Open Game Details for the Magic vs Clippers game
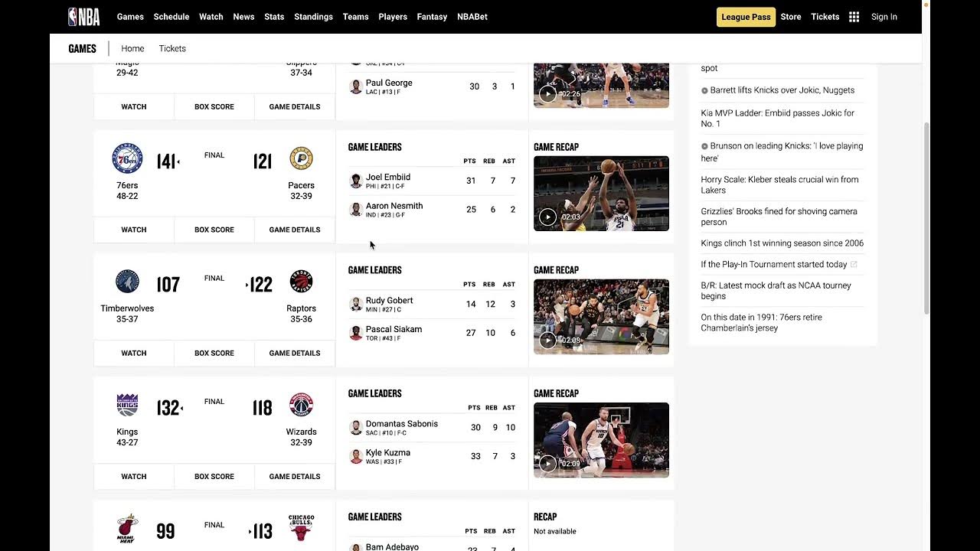The image size is (980, 551). pyautogui.click(x=295, y=106)
